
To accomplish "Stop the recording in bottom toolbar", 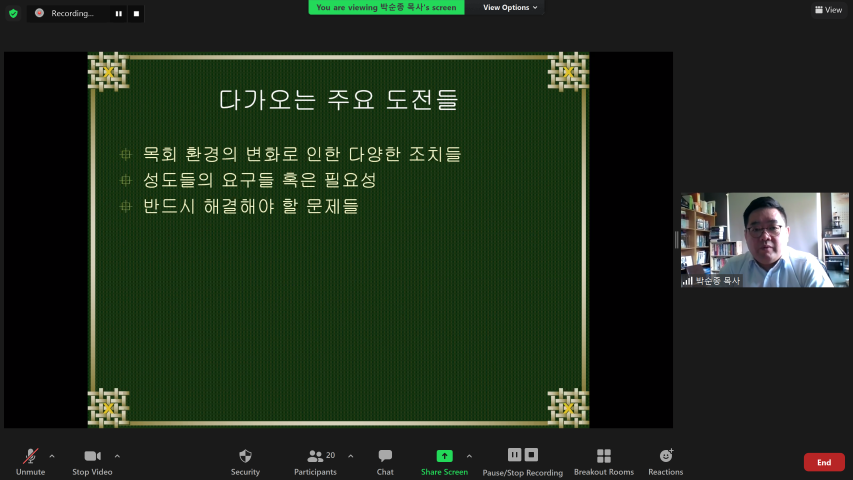I will 531,454.
